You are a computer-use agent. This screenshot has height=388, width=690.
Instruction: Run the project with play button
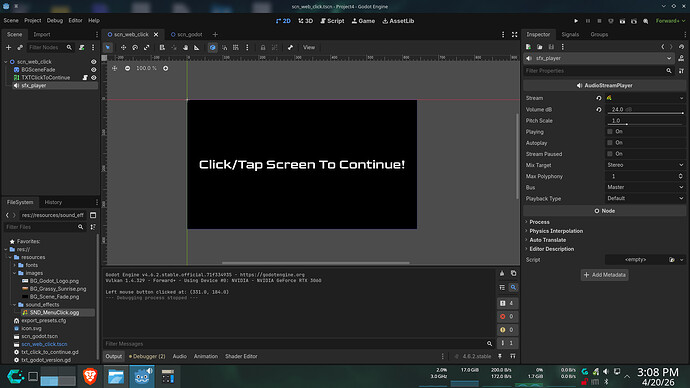576,21
